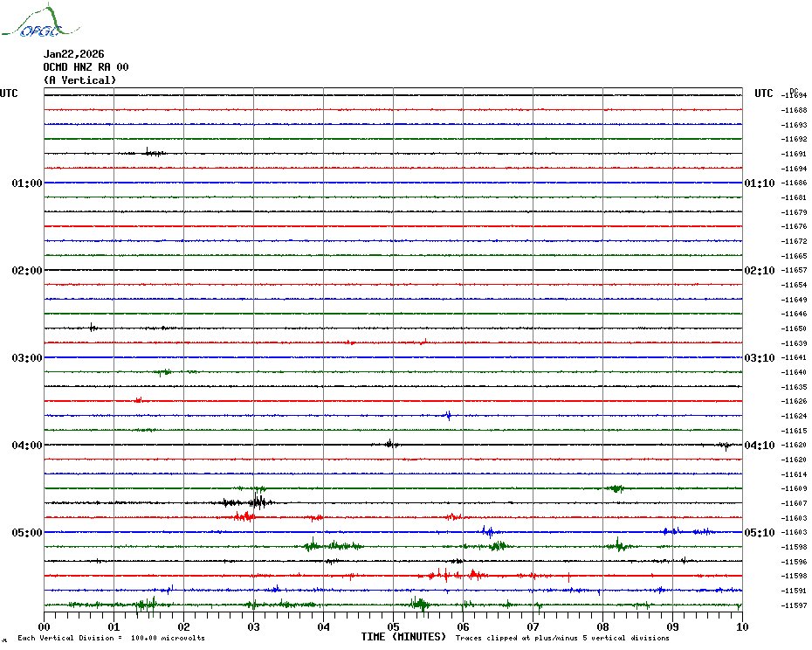The width and height of the screenshot is (812, 650).
Task: Click the Each Vertical Division scale note
Action: point(111,638)
